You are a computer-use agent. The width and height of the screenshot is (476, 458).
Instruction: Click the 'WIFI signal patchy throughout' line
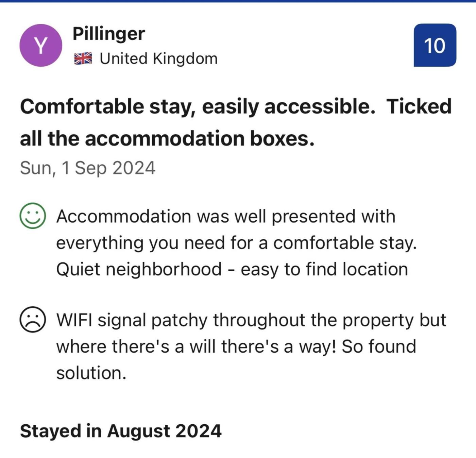(251, 320)
